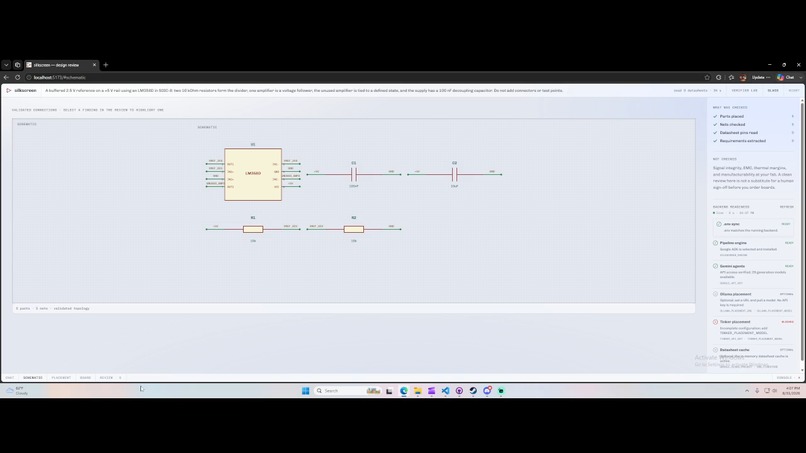Click the Tinker placement blocked icon
This screenshot has height=453, width=806.
tap(716, 322)
